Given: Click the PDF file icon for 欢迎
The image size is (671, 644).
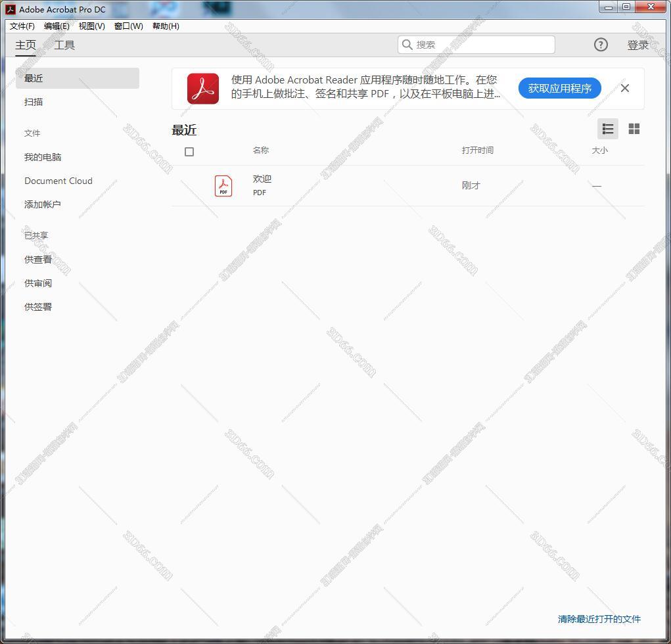Looking at the screenshot, I should (x=223, y=186).
